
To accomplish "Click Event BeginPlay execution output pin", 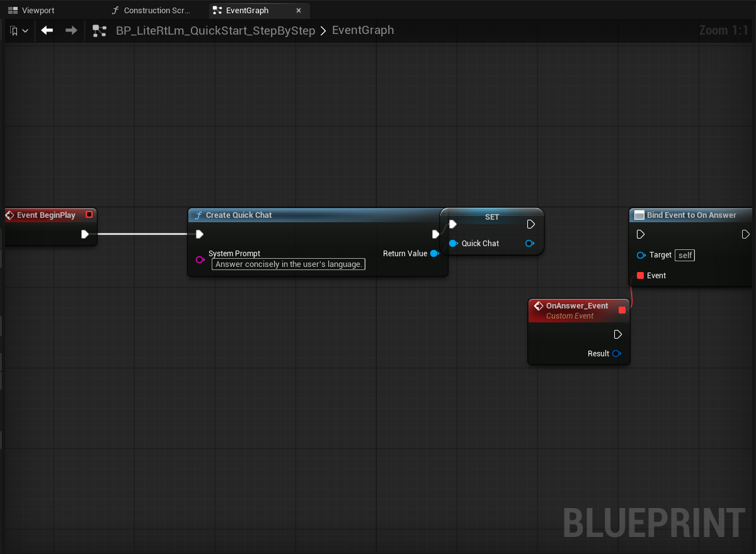I will [x=85, y=234].
